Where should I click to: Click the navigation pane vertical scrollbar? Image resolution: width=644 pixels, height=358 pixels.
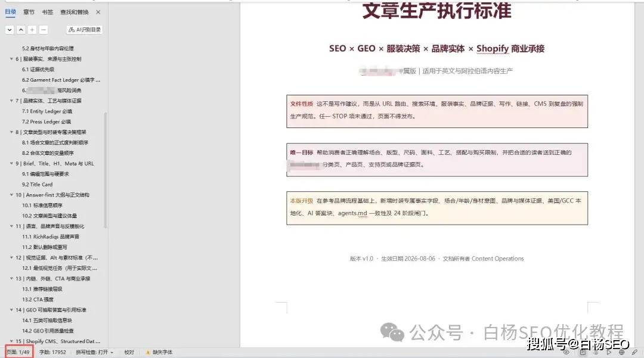point(106,170)
